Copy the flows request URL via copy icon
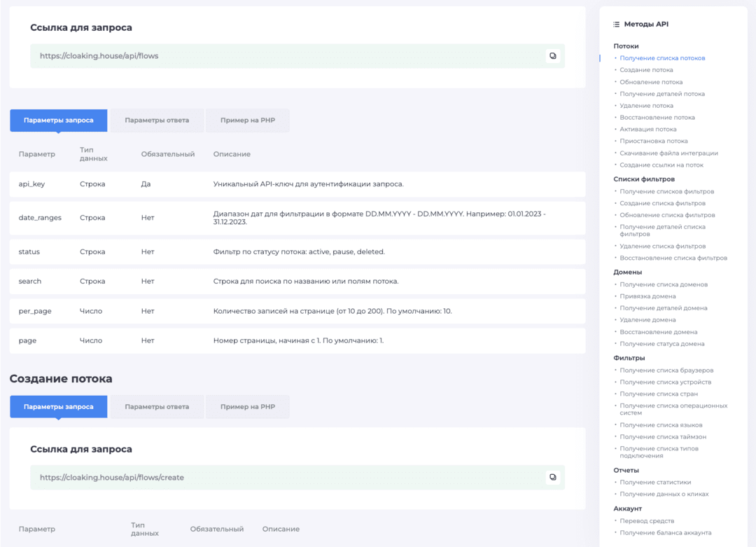Screen dimensions: 756x547 point(553,55)
